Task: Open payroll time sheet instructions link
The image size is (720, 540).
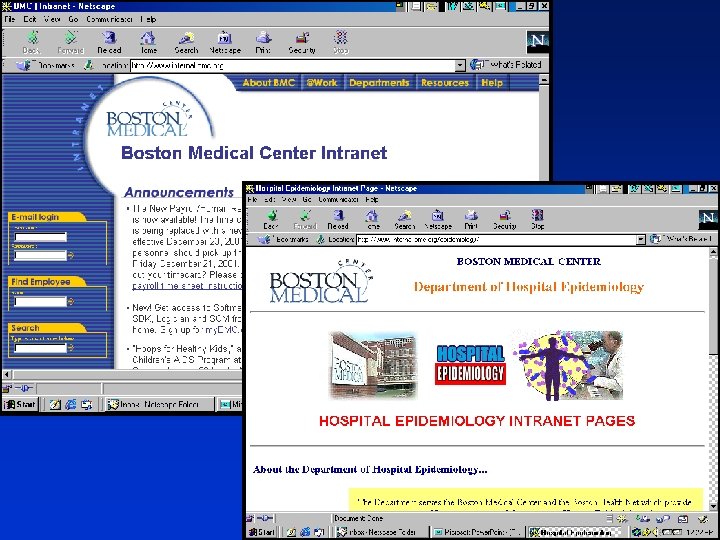Action: click(187, 286)
